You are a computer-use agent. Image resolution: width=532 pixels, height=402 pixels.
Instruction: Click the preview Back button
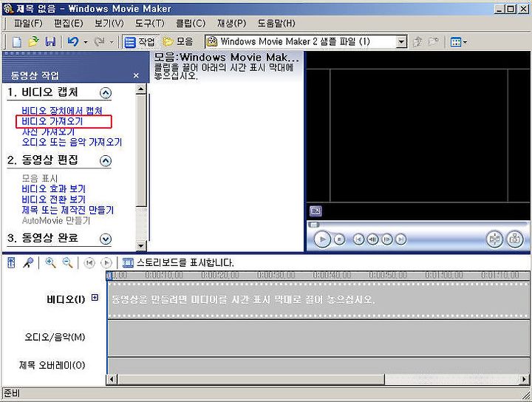358,239
